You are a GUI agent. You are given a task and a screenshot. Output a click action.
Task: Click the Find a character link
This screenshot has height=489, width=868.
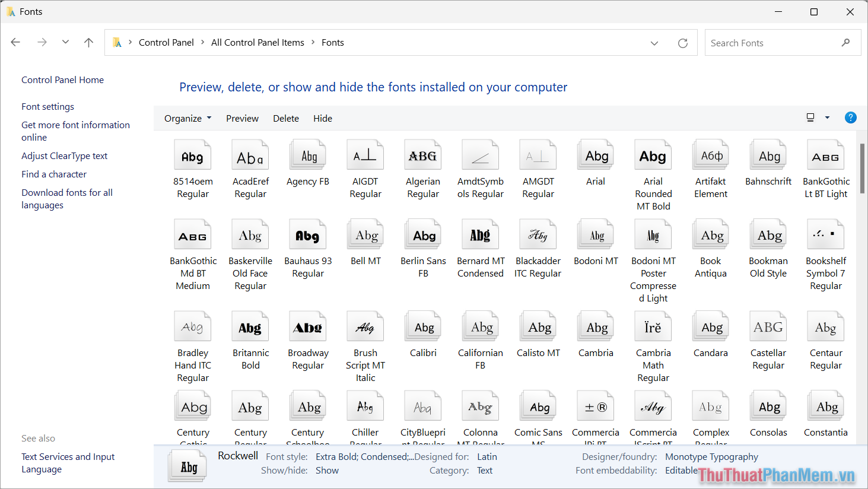pyautogui.click(x=53, y=174)
